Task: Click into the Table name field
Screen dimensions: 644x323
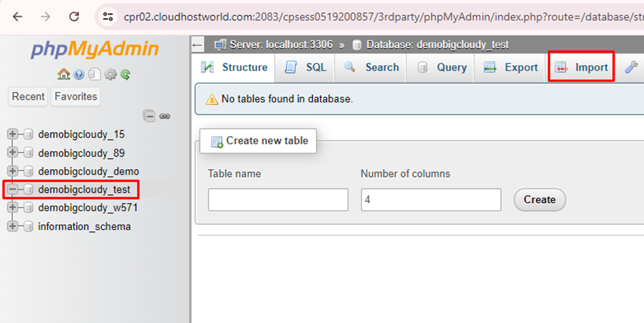Action: (278, 200)
